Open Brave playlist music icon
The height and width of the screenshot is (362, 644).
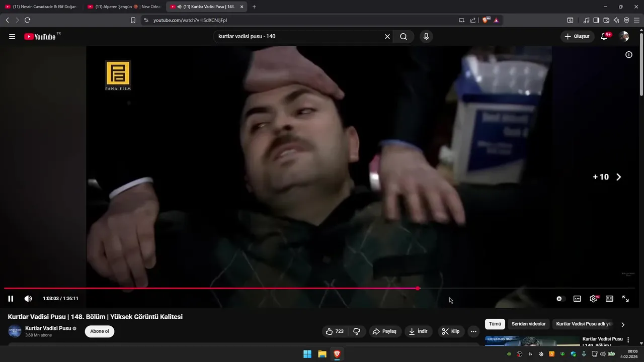coord(586,20)
